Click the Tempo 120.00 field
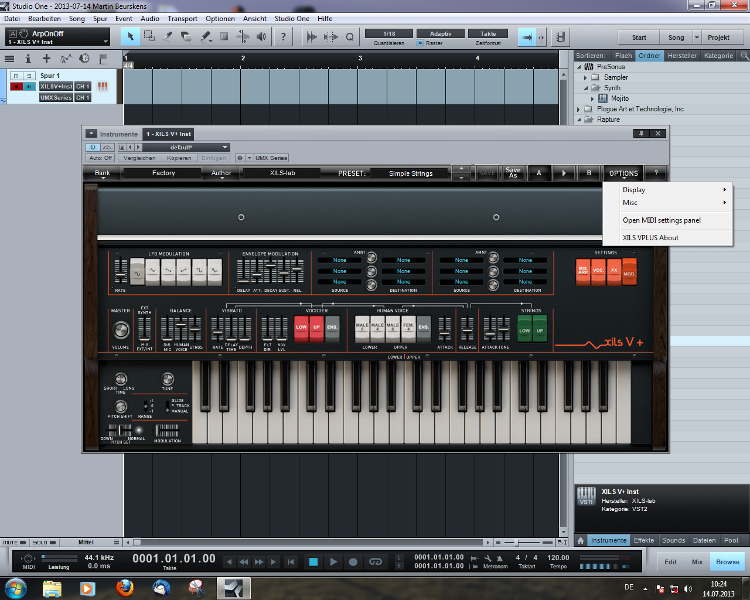 pyautogui.click(x=558, y=558)
